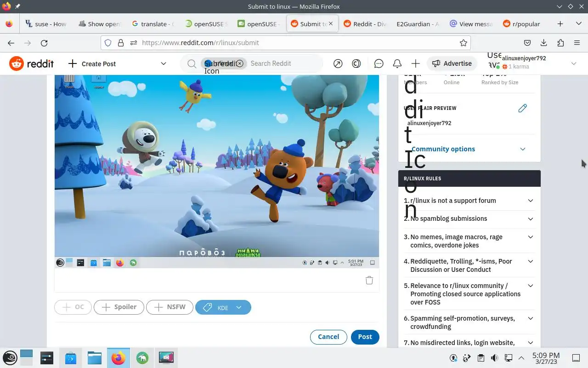
Task: Close the Submit to linux tab
Action: pyautogui.click(x=330, y=24)
